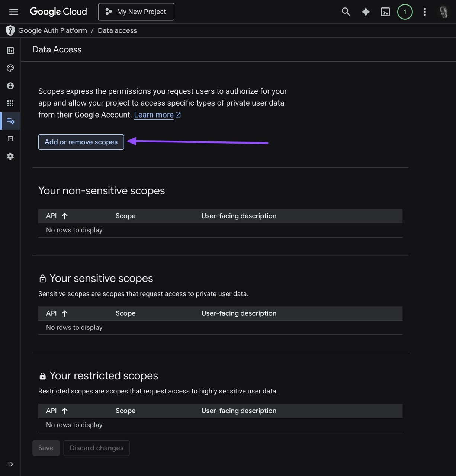The image size is (456, 476).
Task: Open Google Auth Platform settings gear
Action: point(10,156)
